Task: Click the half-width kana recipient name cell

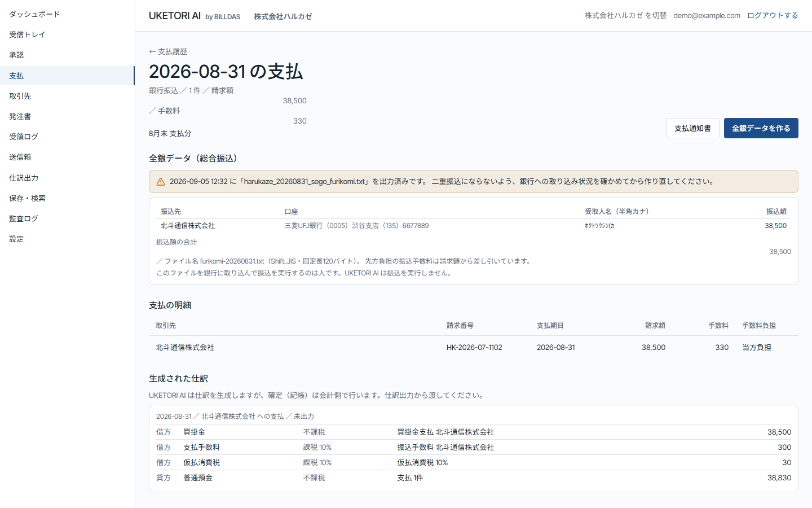Action: tap(599, 226)
